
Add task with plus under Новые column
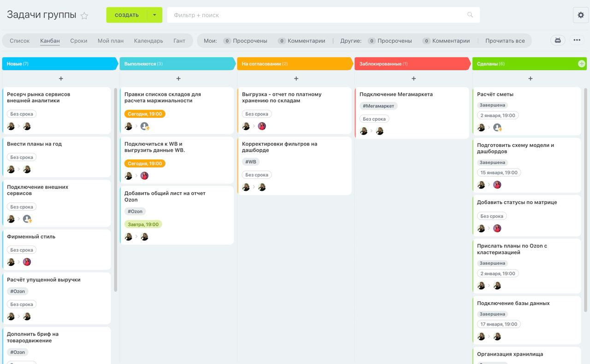[61, 79]
